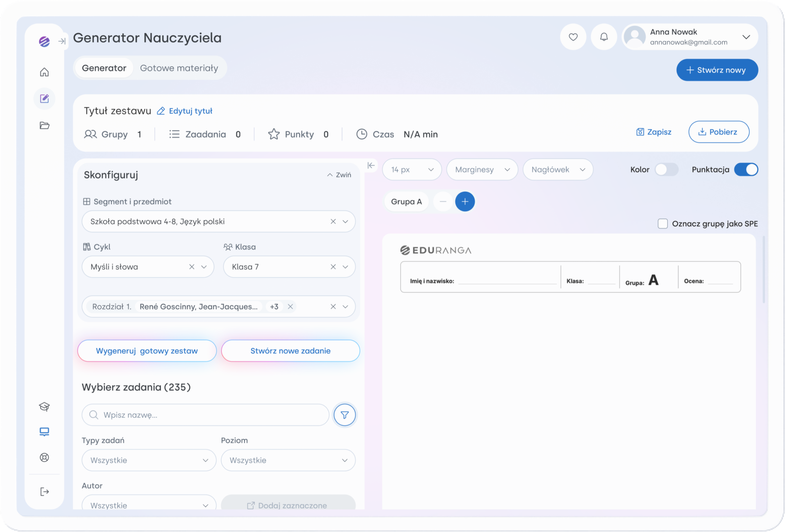Click the graduation cap sidebar icon
The width and height of the screenshot is (785, 532).
click(44, 406)
